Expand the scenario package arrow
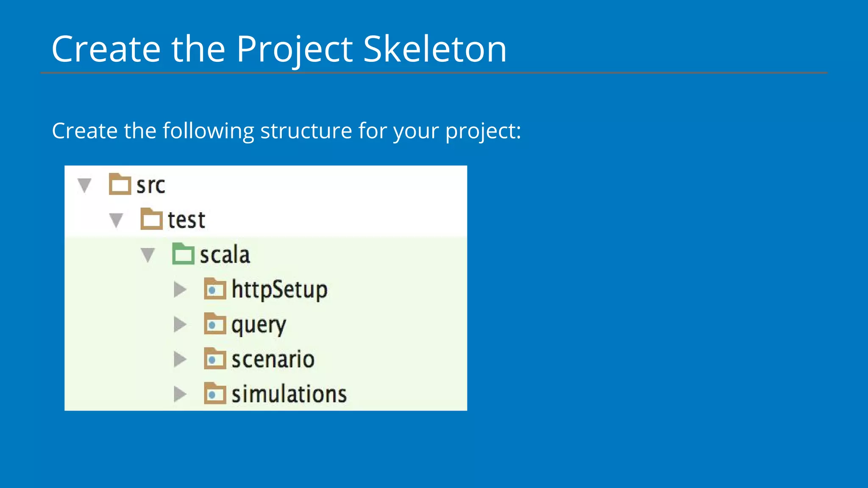The height and width of the screenshot is (488, 868). coord(180,359)
